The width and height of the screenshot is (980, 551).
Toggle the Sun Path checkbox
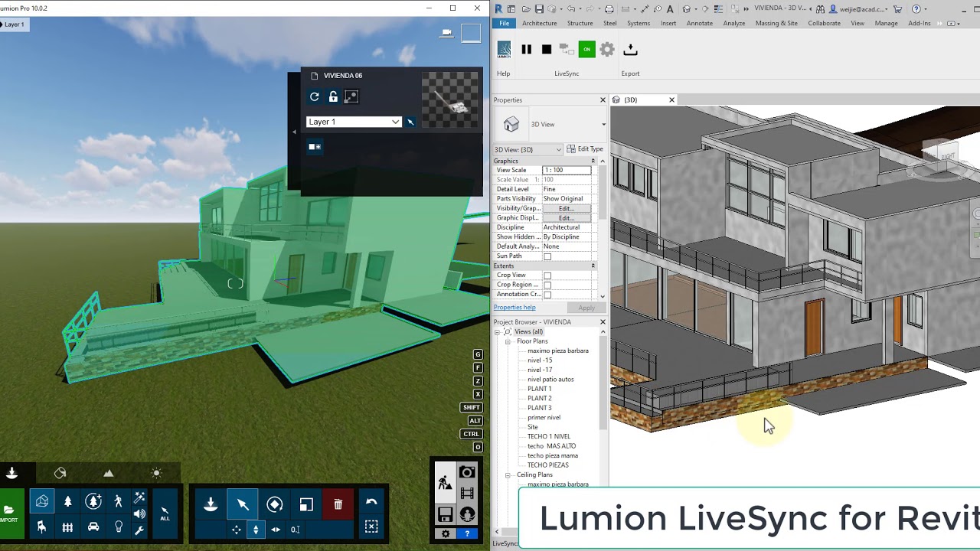[x=547, y=256]
